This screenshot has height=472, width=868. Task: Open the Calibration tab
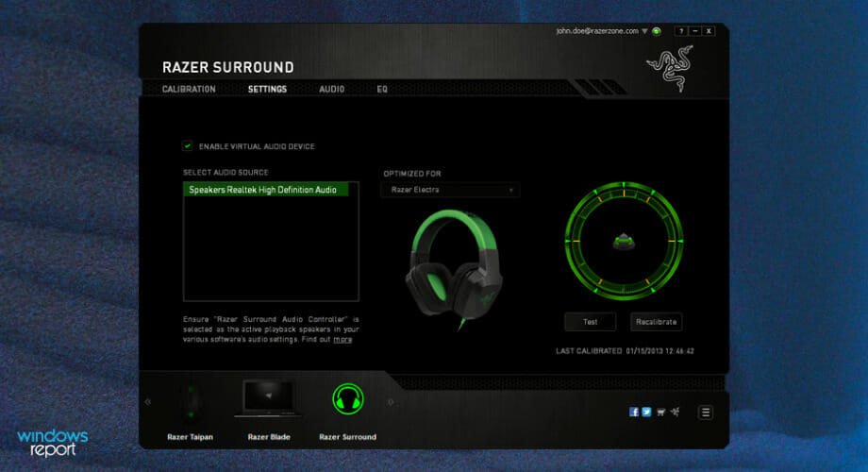[x=189, y=89]
